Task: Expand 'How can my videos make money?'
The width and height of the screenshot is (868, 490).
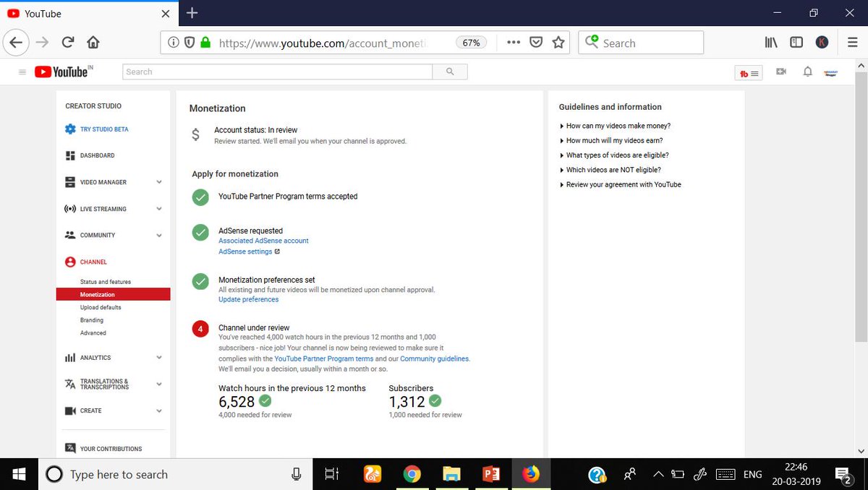Action: [616, 126]
